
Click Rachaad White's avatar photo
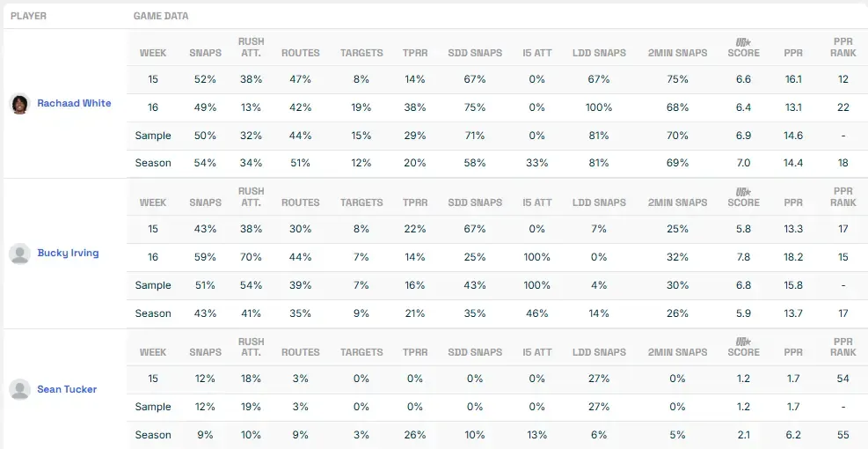pos(19,104)
